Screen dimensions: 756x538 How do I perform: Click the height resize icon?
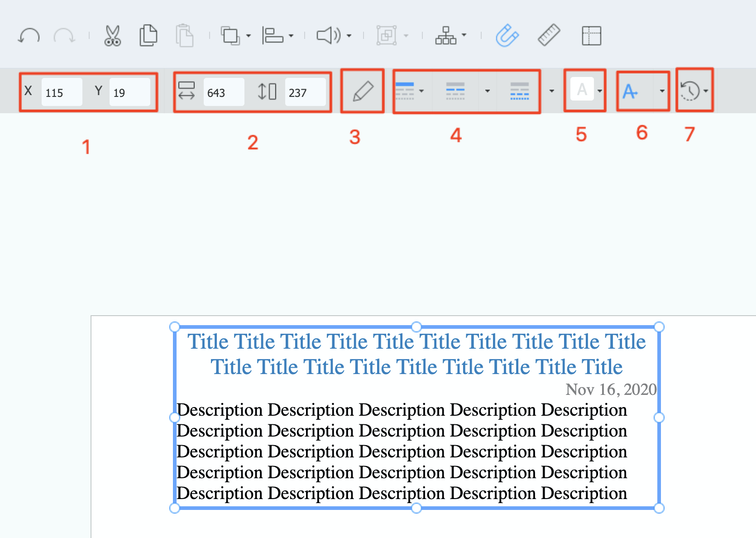(267, 91)
